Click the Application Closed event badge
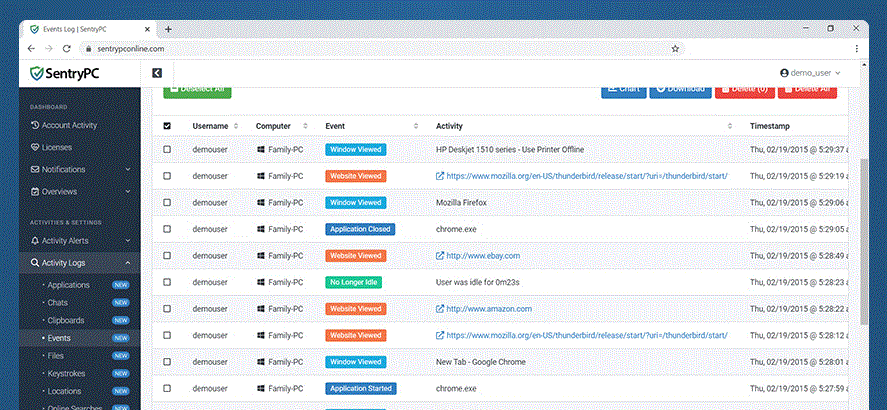 pyautogui.click(x=360, y=229)
